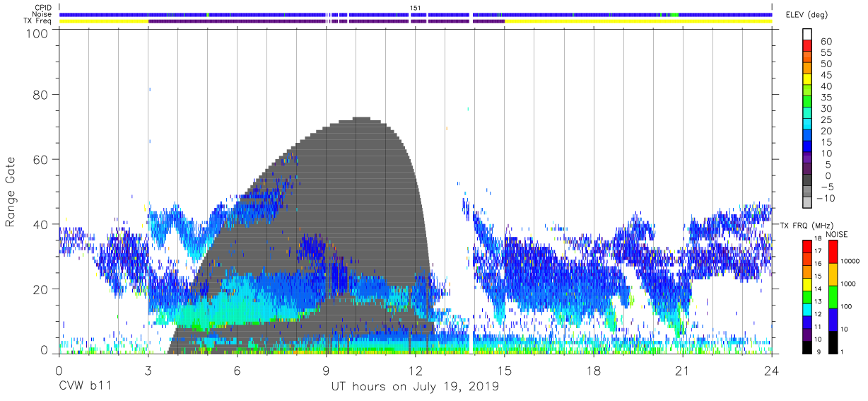The height and width of the screenshot is (401, 868).
Task: Click the red swatch in ELEV colorbar
Action: coord(807,44)
